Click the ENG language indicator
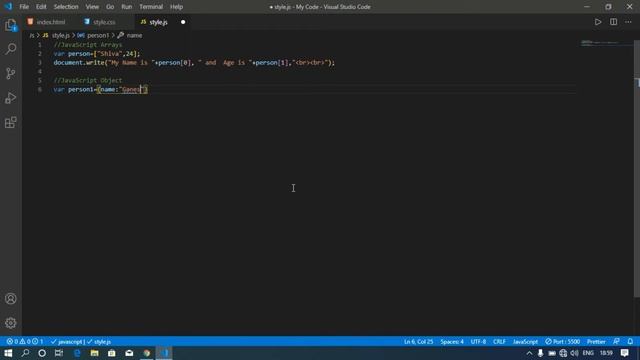This screenshot has height=360, width=640. 588,353
